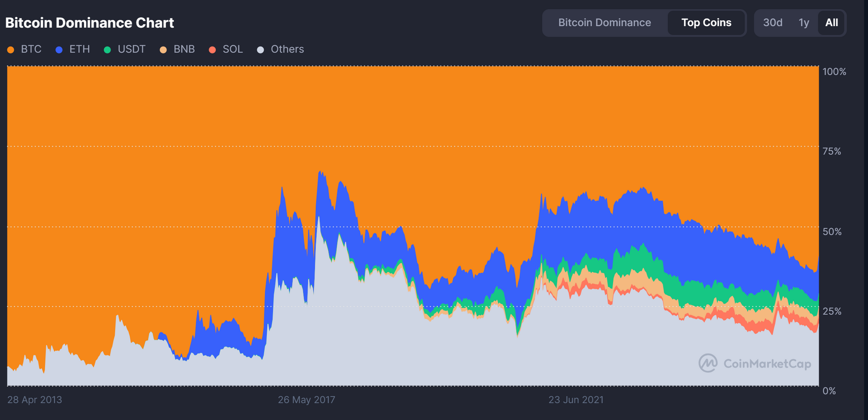
Task: Click the green USDT legend dot
Action: coord(107,50)
